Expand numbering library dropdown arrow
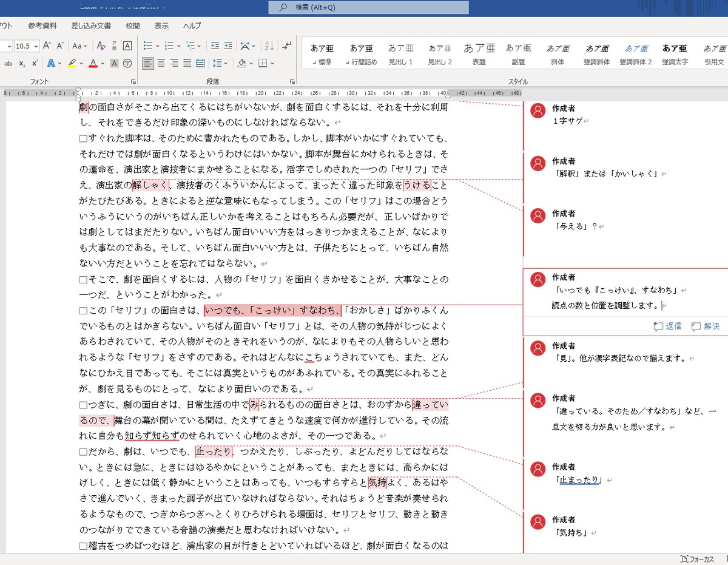The height and width of the screenshot is (565, 728). click(178, 46)
